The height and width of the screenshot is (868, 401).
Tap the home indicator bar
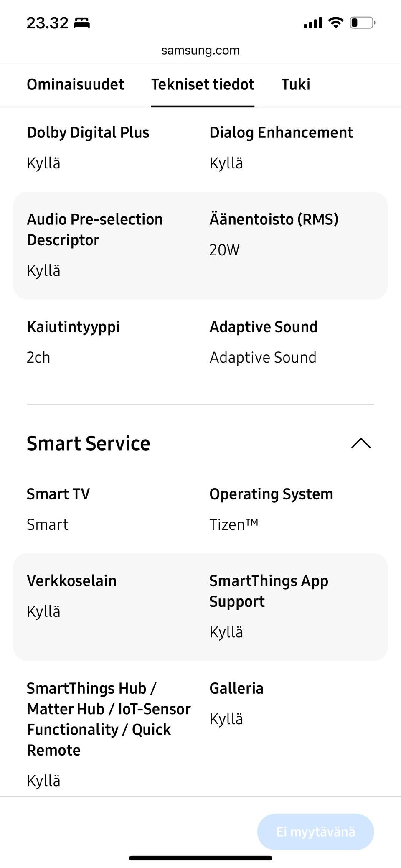click(x=200, y=858)
